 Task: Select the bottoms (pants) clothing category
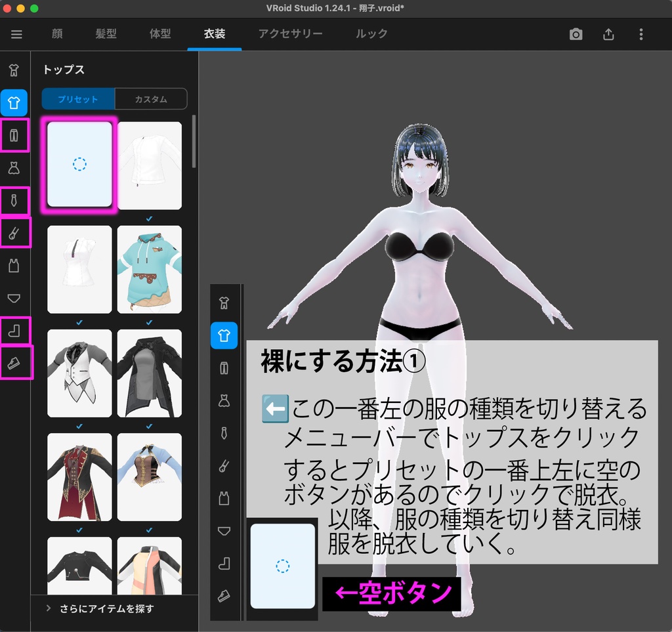coord(14,136)
